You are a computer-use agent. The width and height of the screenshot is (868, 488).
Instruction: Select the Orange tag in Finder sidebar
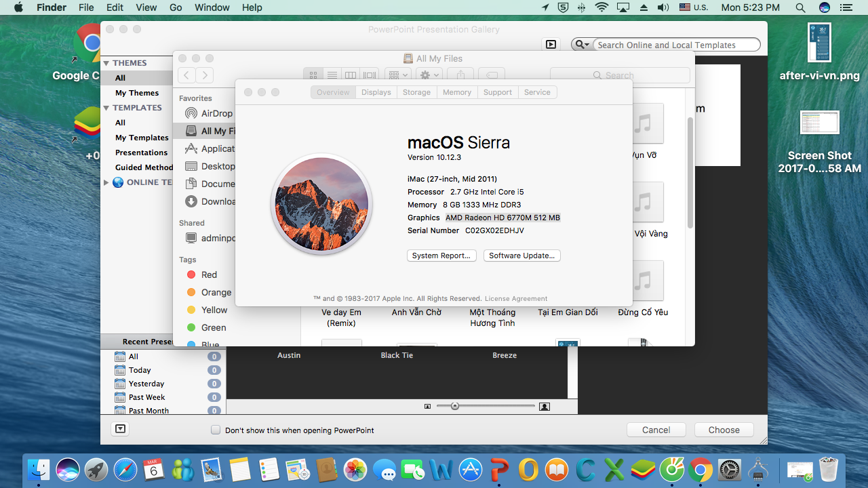[216, 292]
